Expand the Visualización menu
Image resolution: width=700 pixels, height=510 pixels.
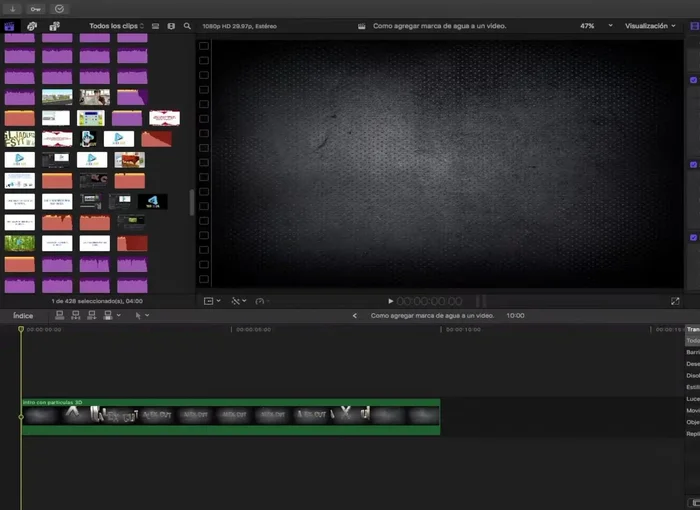(650, 26)
